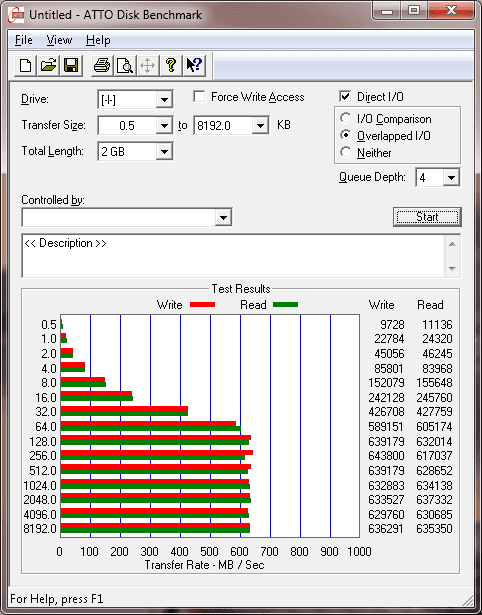The image size is (482, 615).
Task: Activate context help arrow-question icon
Action: point(194,65)
